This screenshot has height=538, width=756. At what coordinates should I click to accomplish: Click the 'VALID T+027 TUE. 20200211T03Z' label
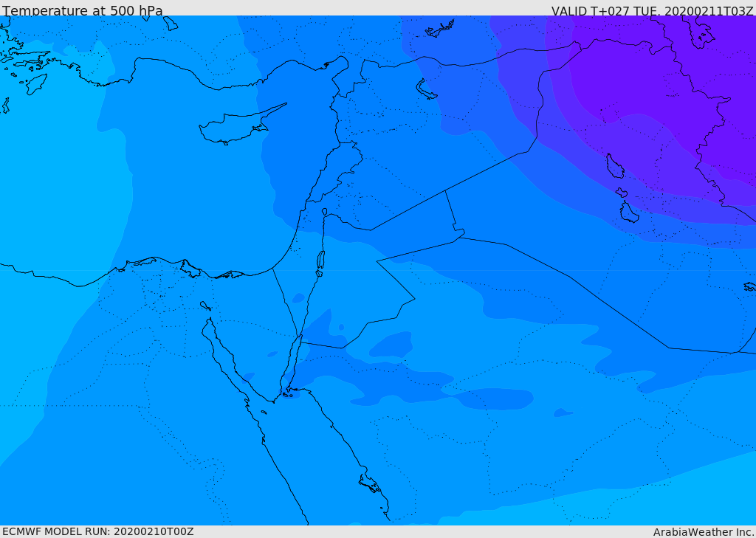pyautogui.click(x=653, y=10)
